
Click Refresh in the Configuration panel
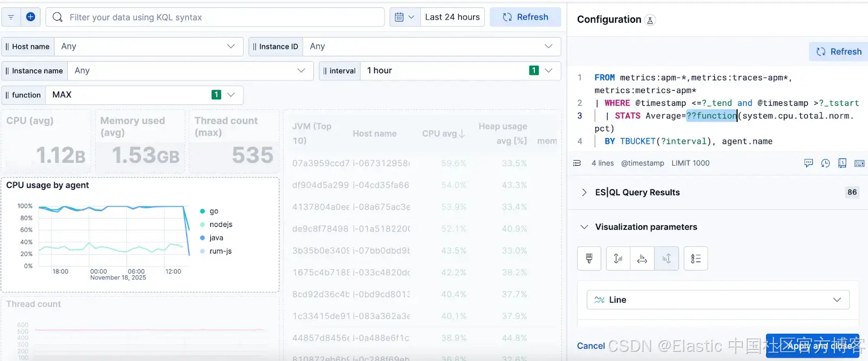click(x=839, y=52)
